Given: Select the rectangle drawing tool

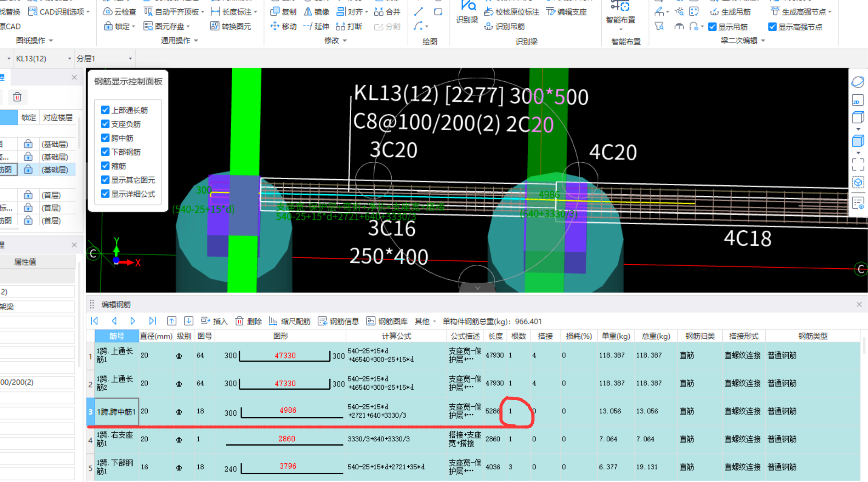Looking at the screenshot, I should pyautogui.click(x=438, y=12).
